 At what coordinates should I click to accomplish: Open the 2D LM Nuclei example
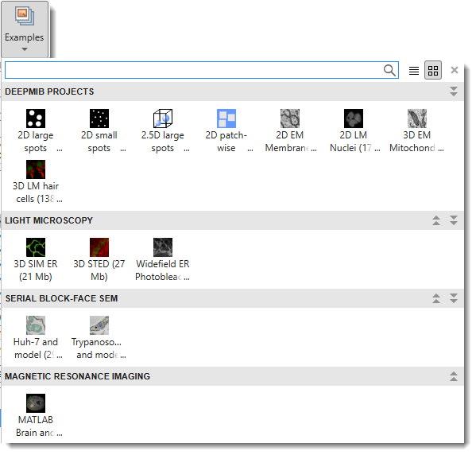click(x=354, y=131)
